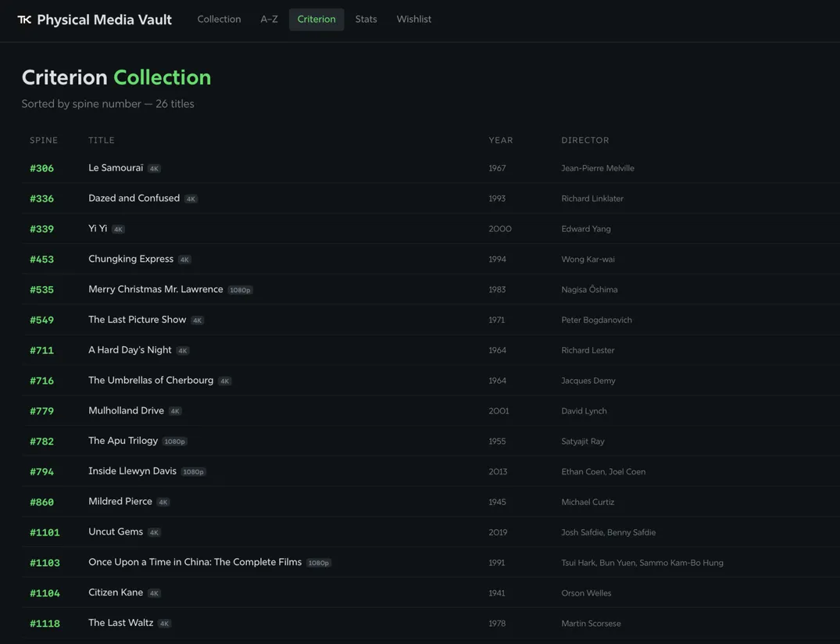Image resolution: width=840 pixels, height=644 pixels.
Task: Select the Citizen Kane title
Action: [115, 592]
